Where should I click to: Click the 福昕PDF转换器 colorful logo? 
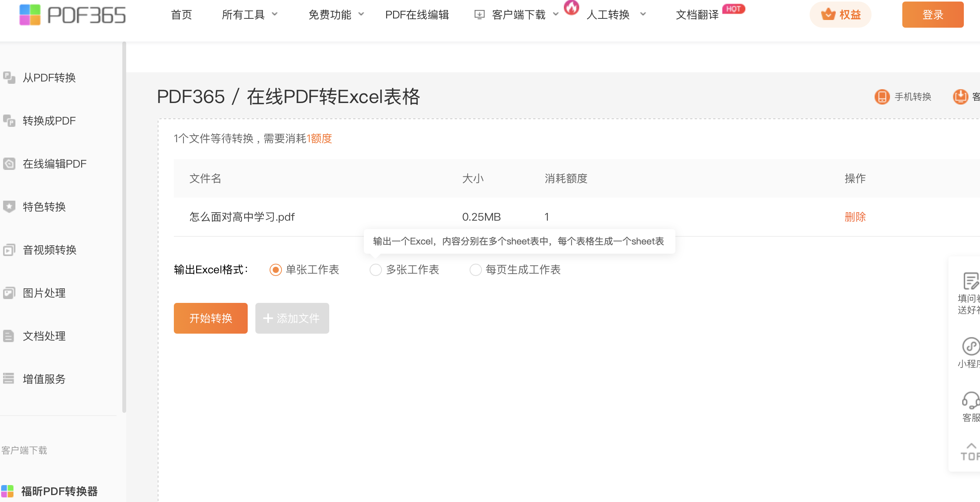7,491
